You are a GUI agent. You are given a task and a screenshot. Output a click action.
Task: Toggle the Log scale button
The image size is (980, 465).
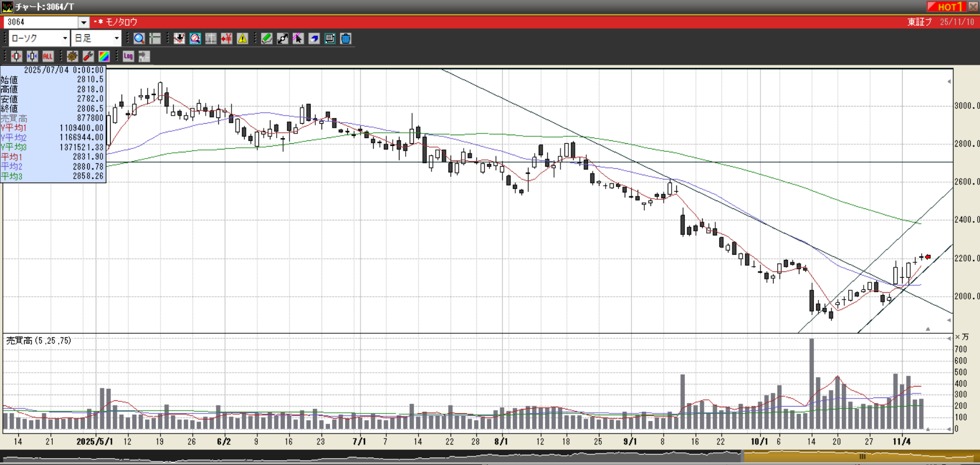coord(128,56)
